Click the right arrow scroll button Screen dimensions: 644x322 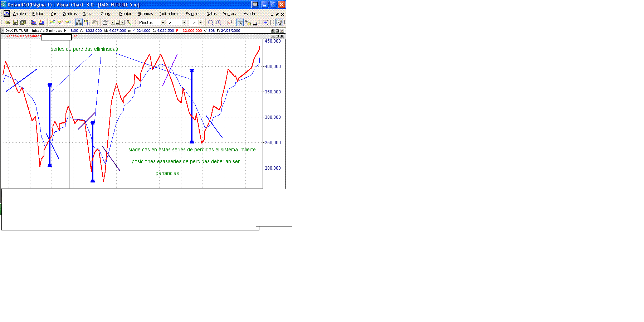122,22
